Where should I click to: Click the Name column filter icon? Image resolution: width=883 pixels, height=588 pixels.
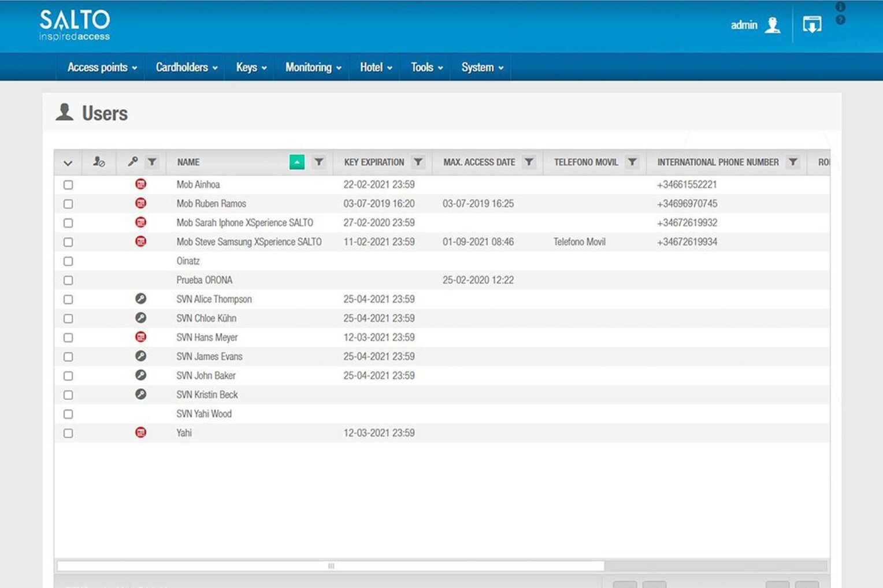318,162
